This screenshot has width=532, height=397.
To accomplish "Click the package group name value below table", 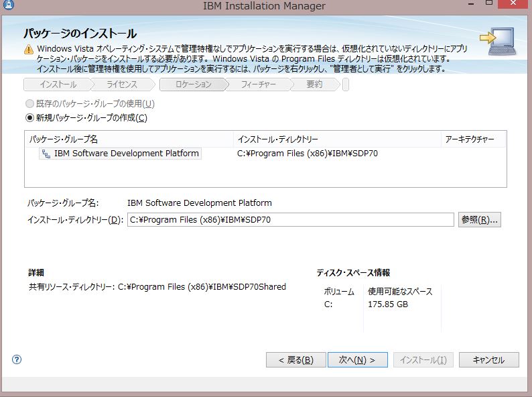I will point(200,203).
